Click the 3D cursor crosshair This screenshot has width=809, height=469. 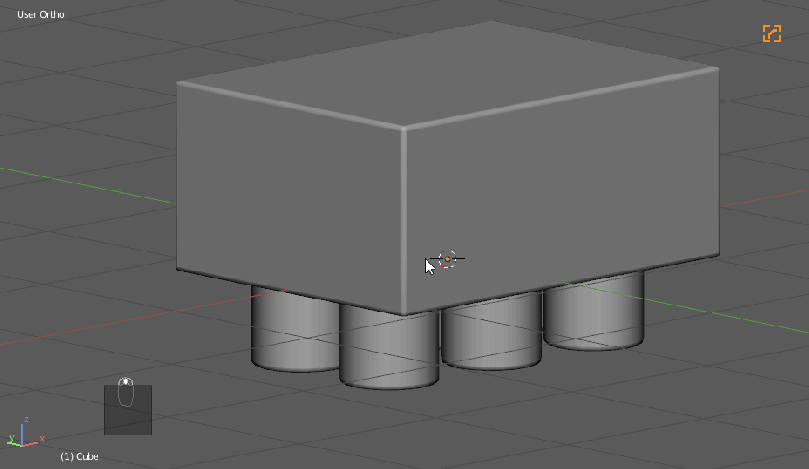(448, 259)
